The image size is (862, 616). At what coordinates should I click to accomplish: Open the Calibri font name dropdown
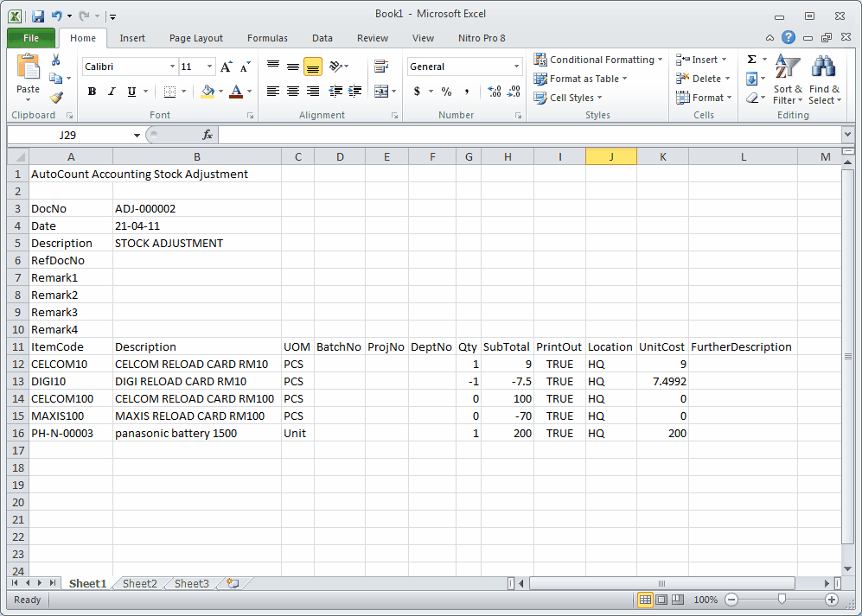pyautogui.click(x=172, y=67)
